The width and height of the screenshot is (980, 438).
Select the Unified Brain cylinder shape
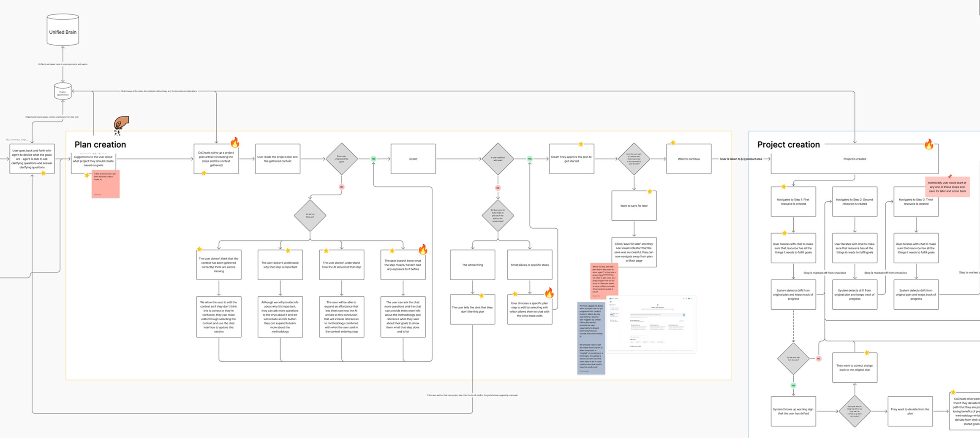[63, 30]
